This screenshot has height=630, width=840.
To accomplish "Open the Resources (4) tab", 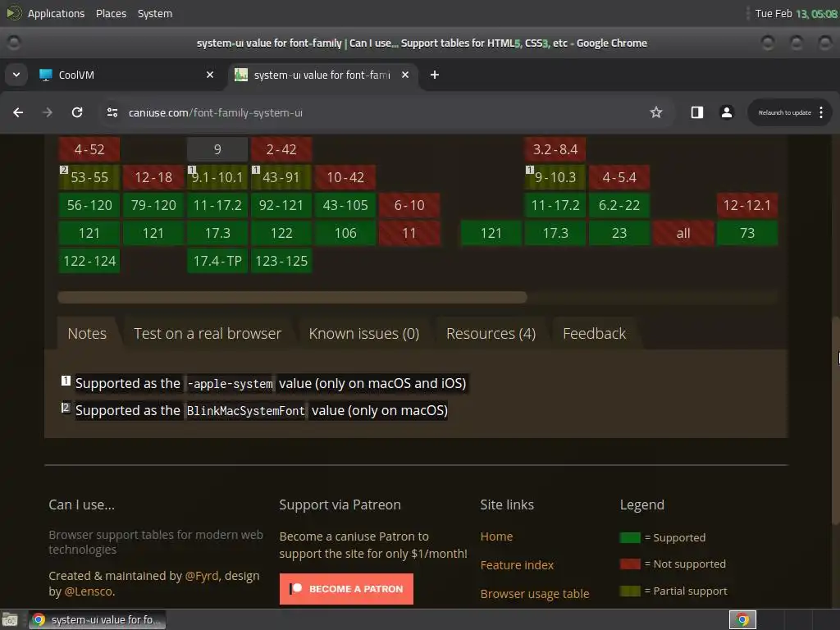I will (491, 334).
